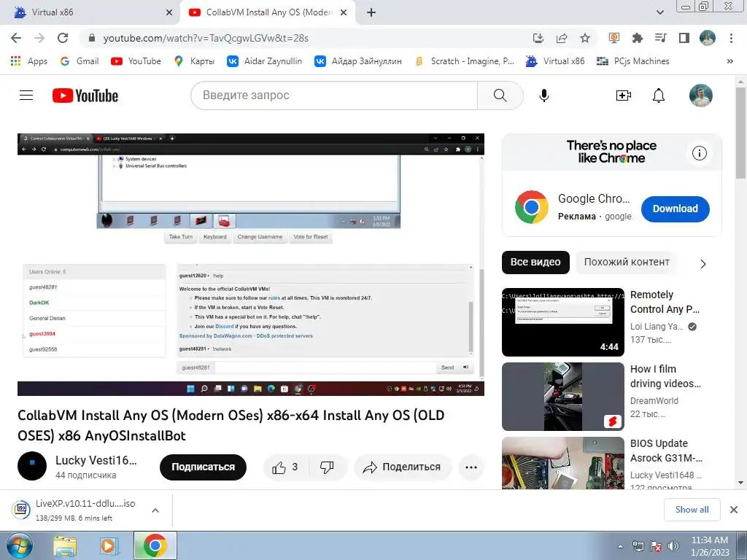Open the Windows Start button
747x560 pixels.
19,545
